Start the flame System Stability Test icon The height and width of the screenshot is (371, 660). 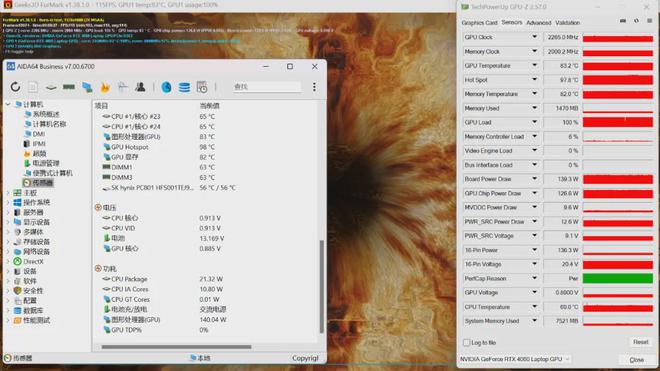(x=105, y=87)
